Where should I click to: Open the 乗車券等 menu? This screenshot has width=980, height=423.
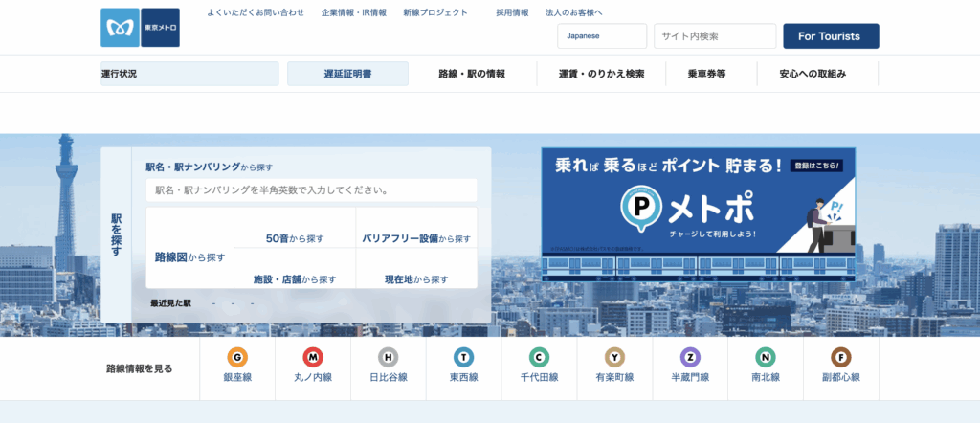[706, 74]
